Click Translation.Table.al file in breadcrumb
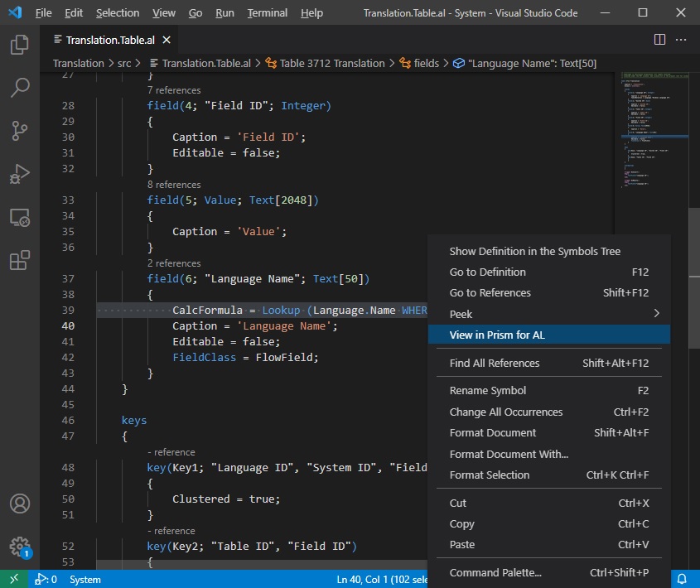Viewport: 700px width, 588px height. pos(200,64)
